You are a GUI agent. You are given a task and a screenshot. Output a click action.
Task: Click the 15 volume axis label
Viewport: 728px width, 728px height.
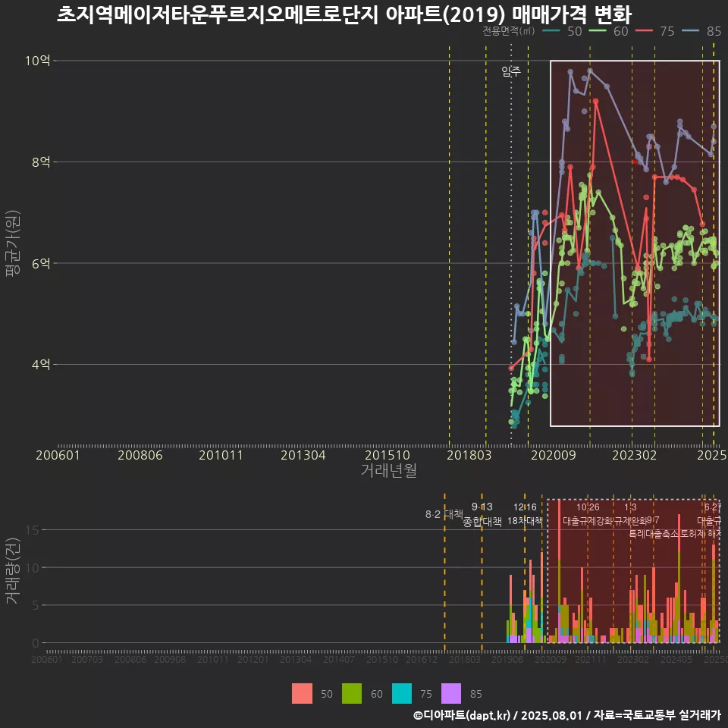pos(33,530)
